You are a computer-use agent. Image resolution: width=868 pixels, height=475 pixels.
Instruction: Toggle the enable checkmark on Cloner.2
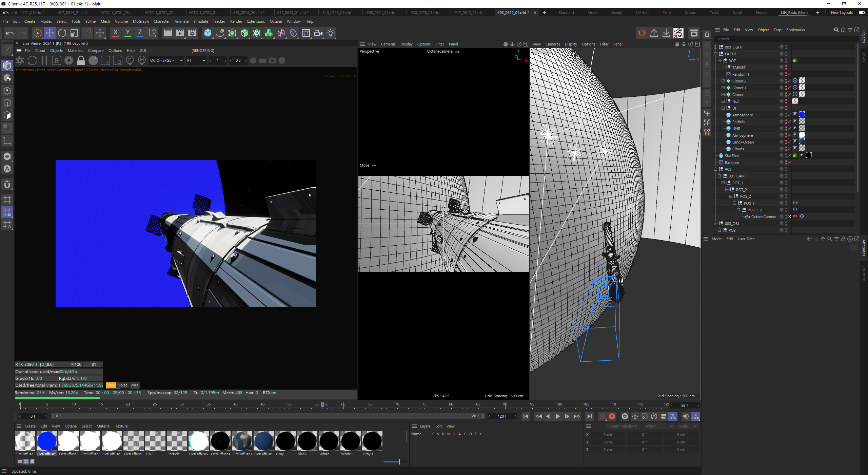[789, 81]
